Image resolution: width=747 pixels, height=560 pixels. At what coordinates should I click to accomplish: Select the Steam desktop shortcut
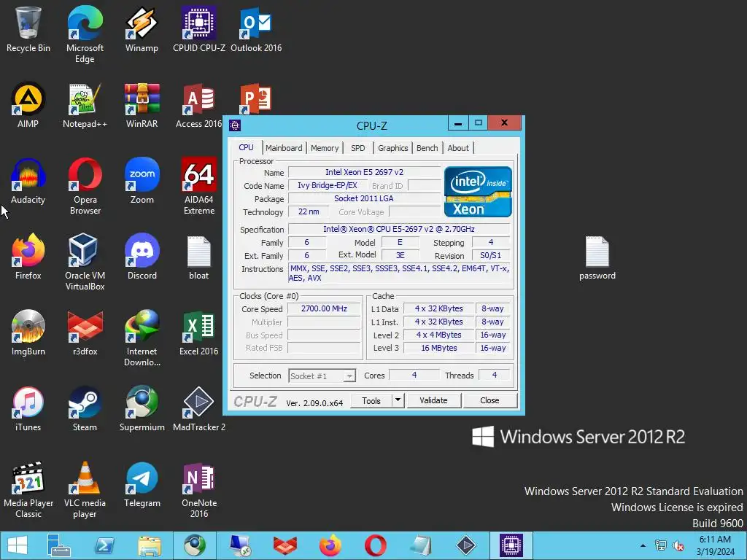[85, 408]
